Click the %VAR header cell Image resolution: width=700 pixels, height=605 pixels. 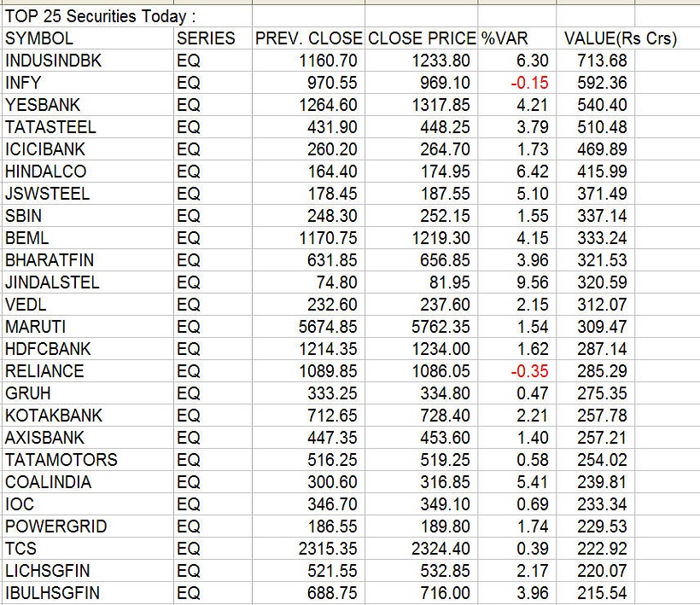coord(505,38)
